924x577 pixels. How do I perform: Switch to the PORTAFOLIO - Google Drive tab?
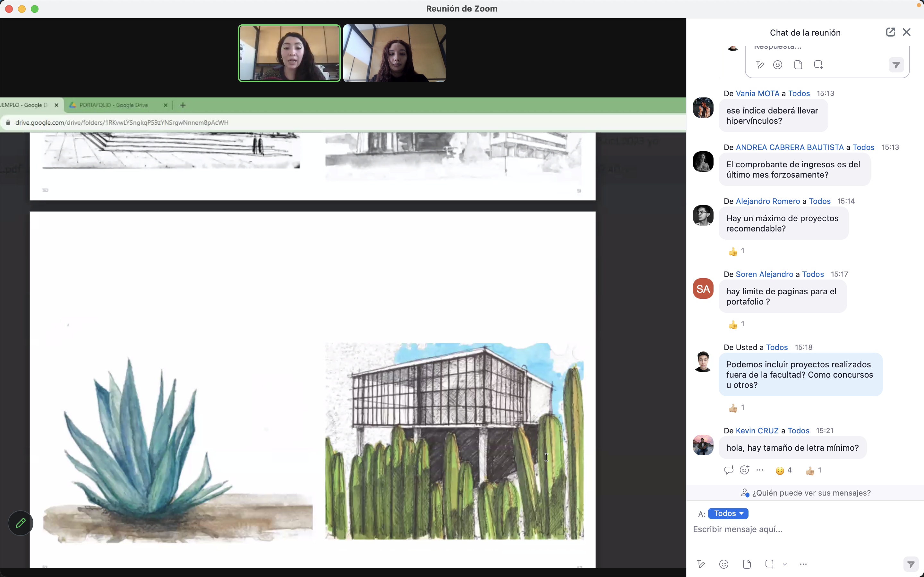pos(114,105)
